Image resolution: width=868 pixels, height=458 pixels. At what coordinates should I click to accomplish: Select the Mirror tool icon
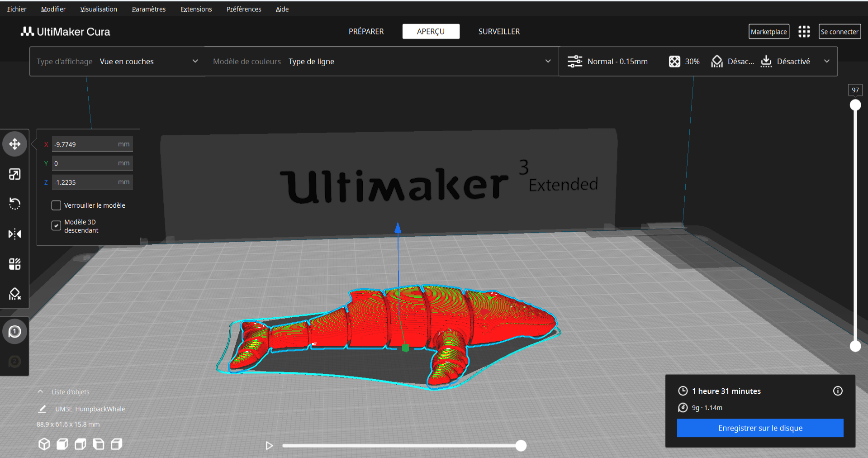(x=15, y=234)
